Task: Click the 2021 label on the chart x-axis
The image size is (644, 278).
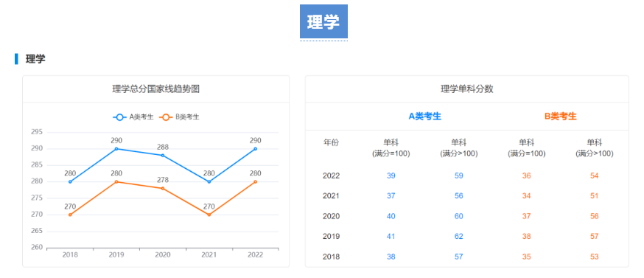Action: [x=209, y=255]
